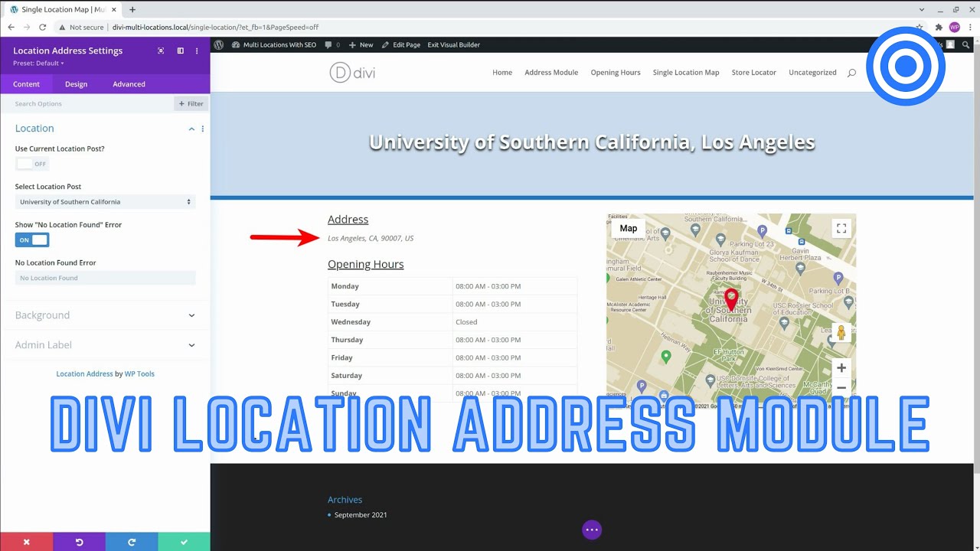980x551 pixels.
Task: Open the Uncategorized menu item
Action: (812, 73)
